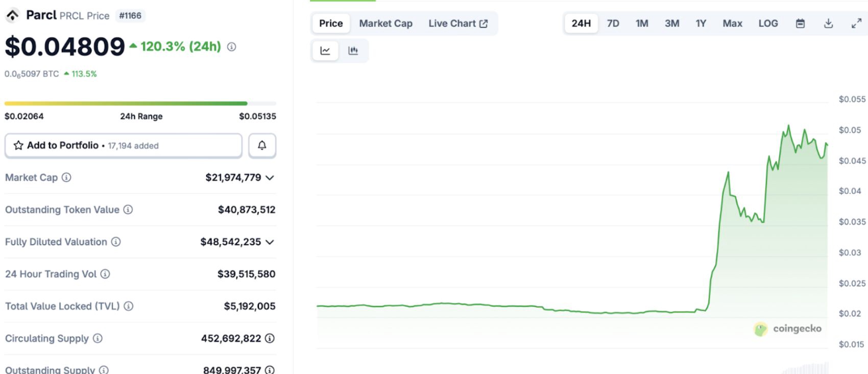This screenshot has height=374, width=868.
Task: Open the Live Chart link
Action: (457, 24)
